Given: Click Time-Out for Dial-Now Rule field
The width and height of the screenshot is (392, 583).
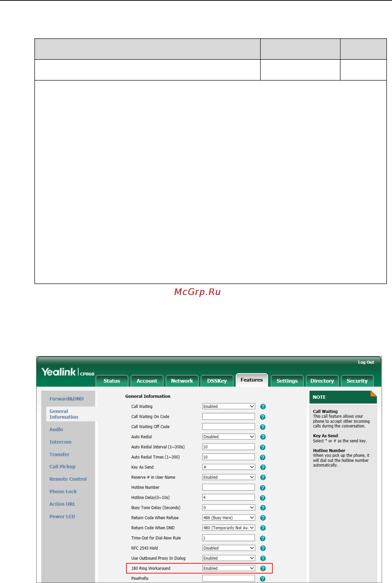Looking at the screenshot, I should [x=229, y=538].
